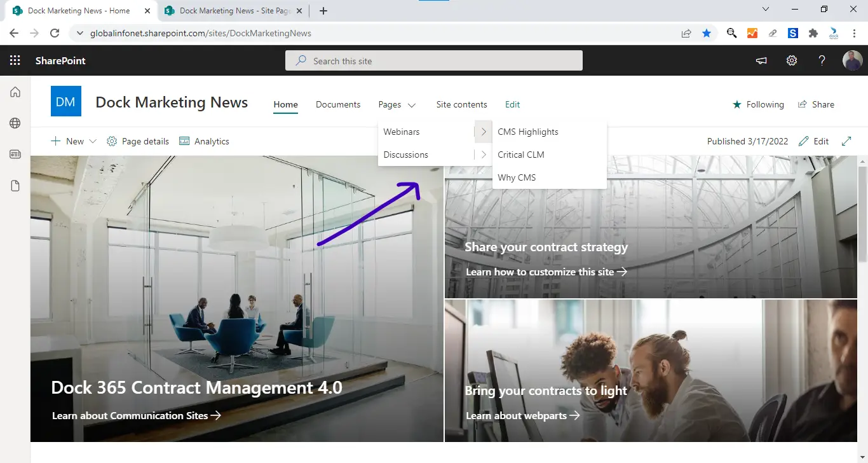Expand the chevron beside Pages
Viewport: 868px width, 463px height.
(x=412, y=105)
